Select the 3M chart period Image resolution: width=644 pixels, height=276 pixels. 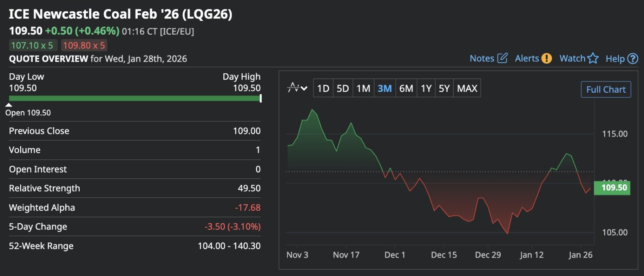tap(384, 88)
